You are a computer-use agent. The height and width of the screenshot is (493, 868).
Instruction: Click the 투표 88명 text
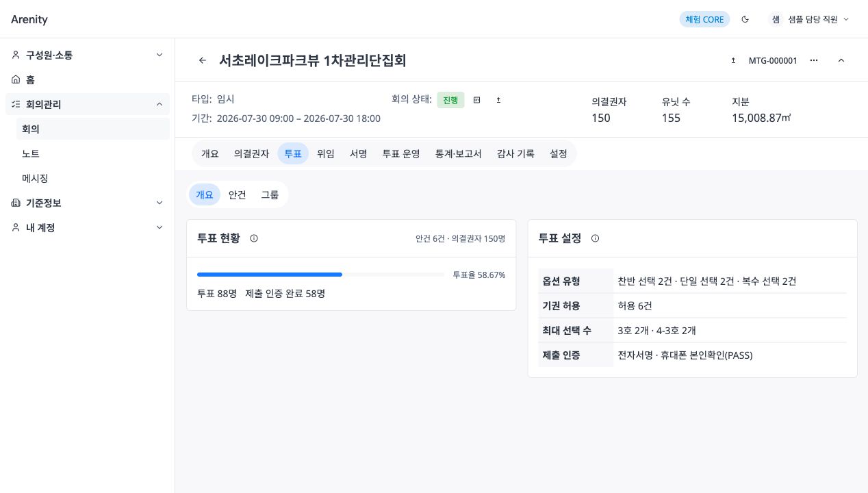(x=217, y=293)
